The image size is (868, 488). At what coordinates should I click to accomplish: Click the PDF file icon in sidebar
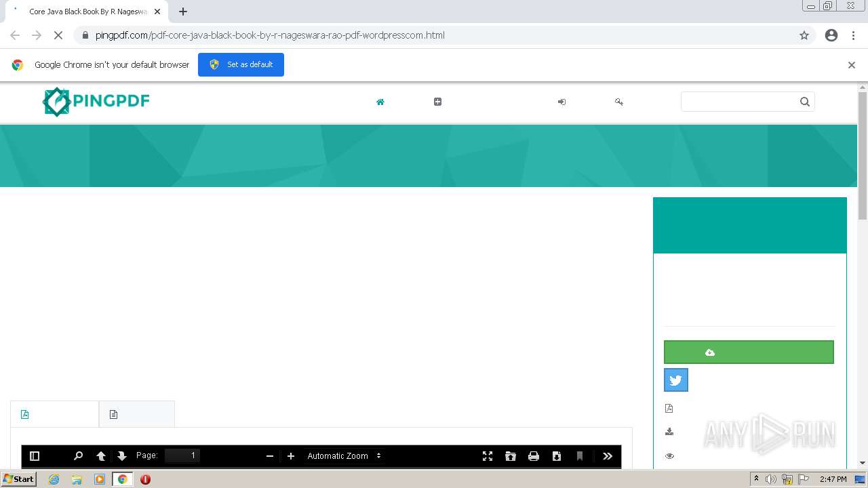tap(669, 408)
